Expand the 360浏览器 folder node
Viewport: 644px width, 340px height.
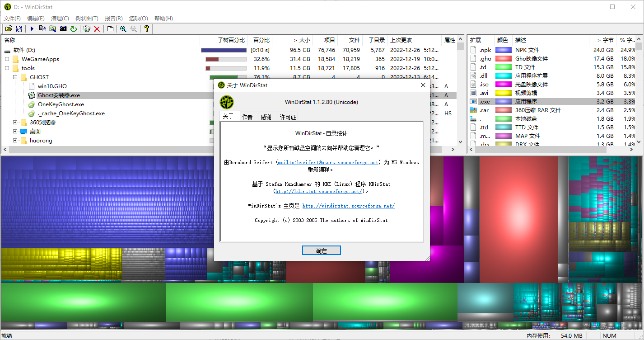pos(15,123)
